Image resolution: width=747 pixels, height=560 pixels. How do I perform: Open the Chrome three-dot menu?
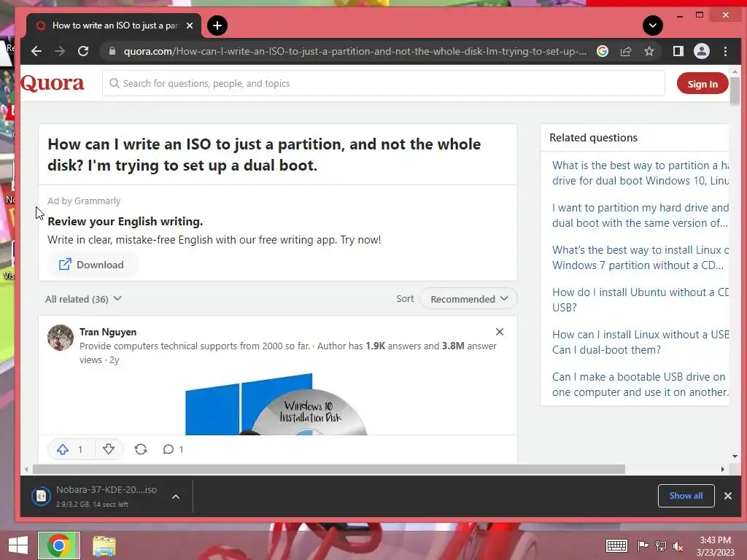(725, 52)
